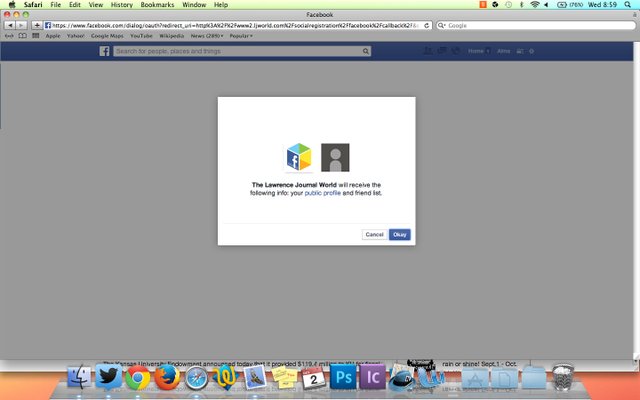Click the Facebook search magnifier button
The image size is (640, 400).
(x=366, y=51)
